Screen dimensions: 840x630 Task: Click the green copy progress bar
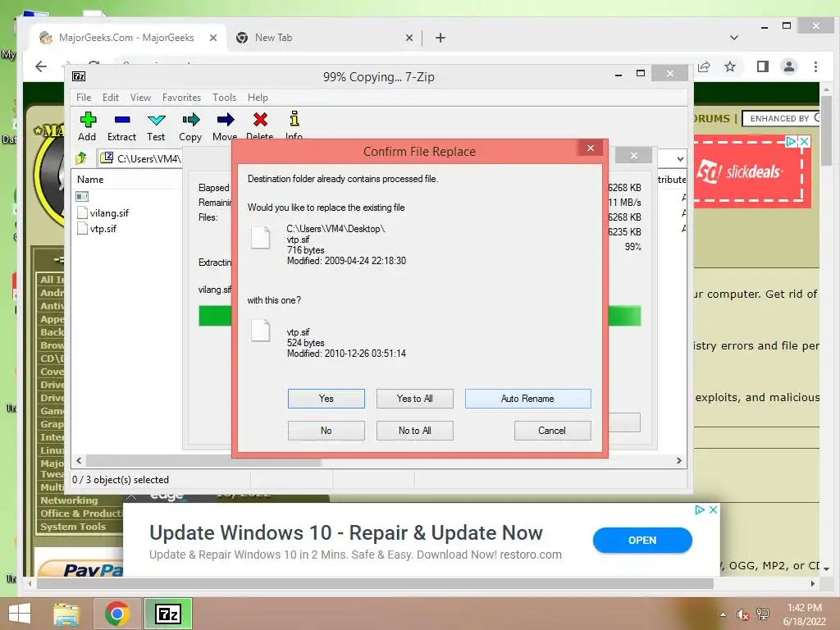[215, 316]
